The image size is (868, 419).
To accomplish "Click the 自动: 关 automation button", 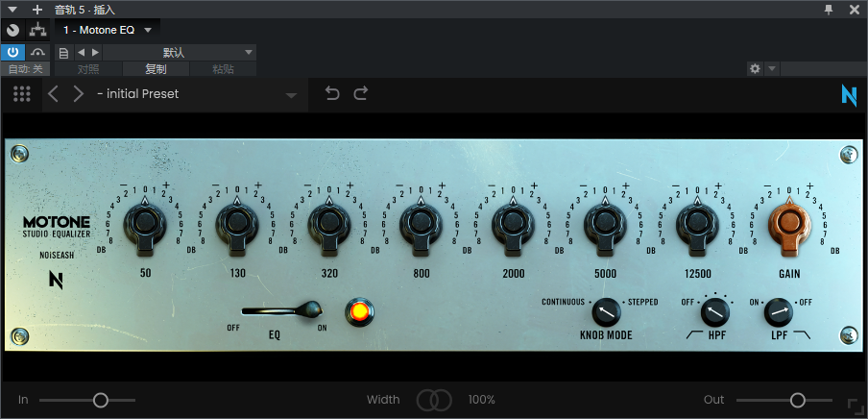I will point(25,69).
